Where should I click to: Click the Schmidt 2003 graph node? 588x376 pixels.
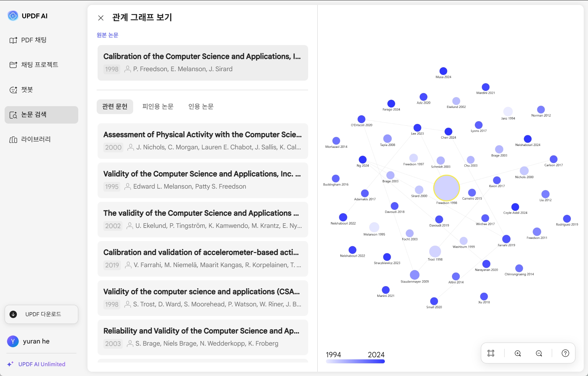[441, 160]
